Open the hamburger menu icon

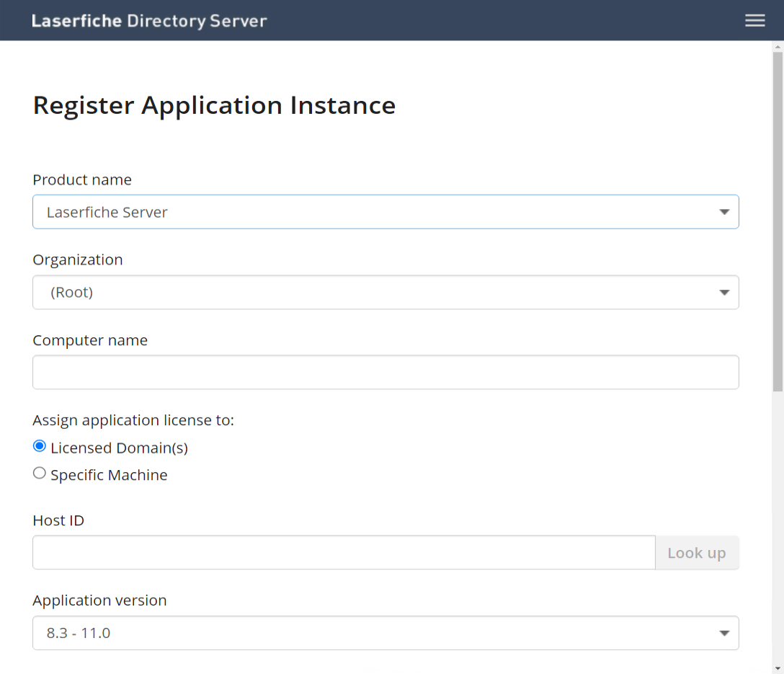tap(754, 20)
